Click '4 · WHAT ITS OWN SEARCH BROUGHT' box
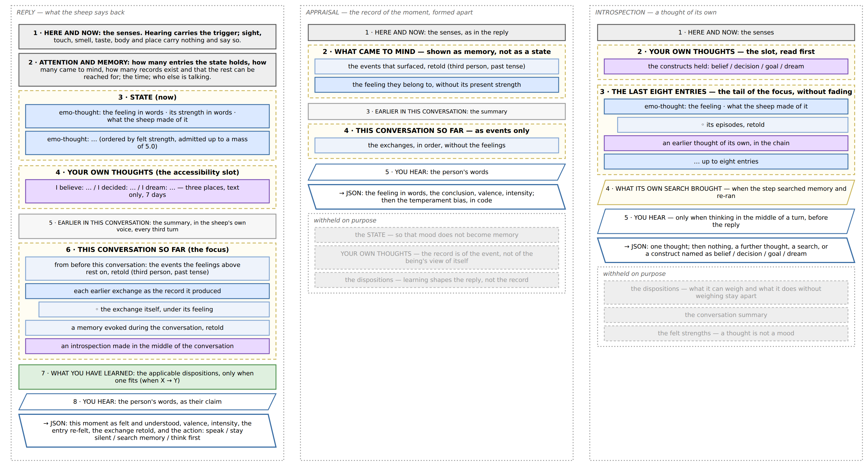Viewport: 868px width, 466px height. [726, 192]
